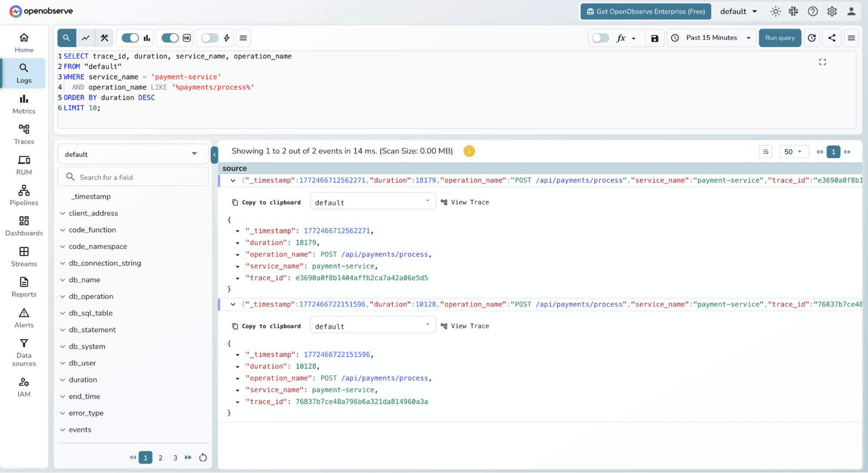The width and height of the screenshot is (868, 473).
Task: View Trace for the first event
Action: pyautogui.click(x=465, y=202)
